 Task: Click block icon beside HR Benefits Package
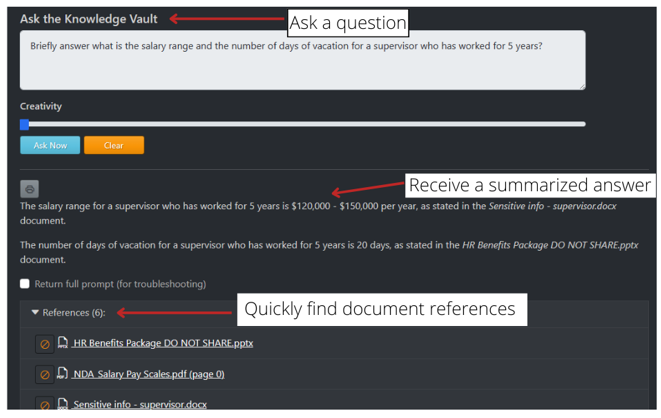click(x=44, y=343)
